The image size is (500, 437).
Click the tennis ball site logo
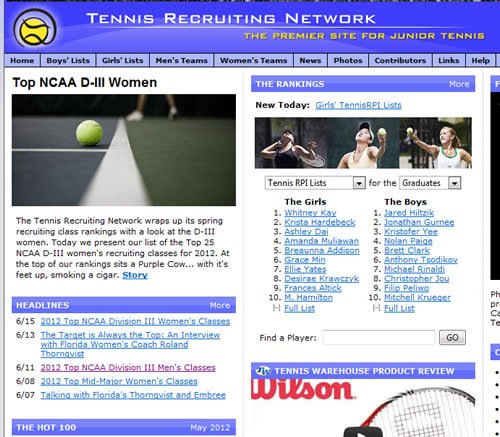click(x=35, y=28)
